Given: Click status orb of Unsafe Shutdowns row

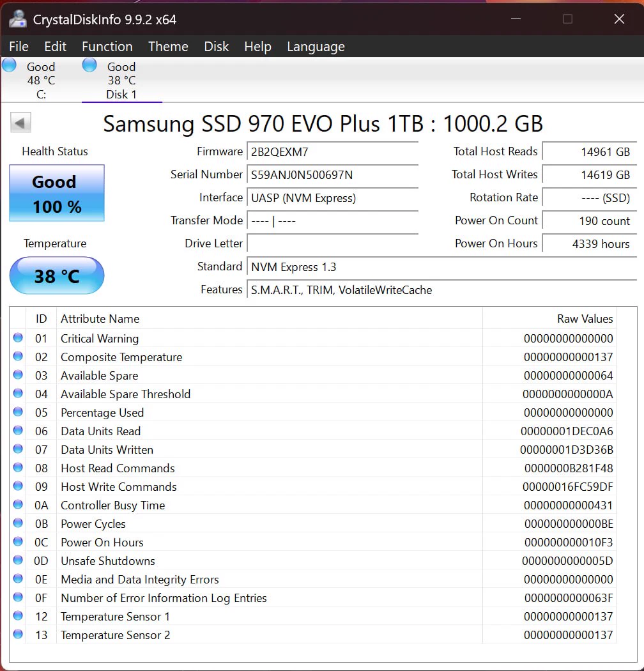Looking at the screenshot, I should point(18,560).
